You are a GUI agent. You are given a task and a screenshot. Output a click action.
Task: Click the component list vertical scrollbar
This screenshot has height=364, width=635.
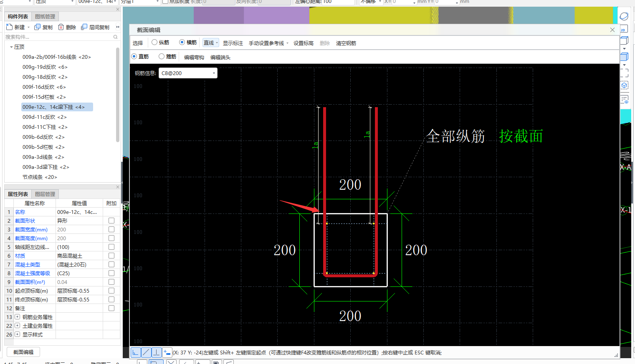coord(118,95)
